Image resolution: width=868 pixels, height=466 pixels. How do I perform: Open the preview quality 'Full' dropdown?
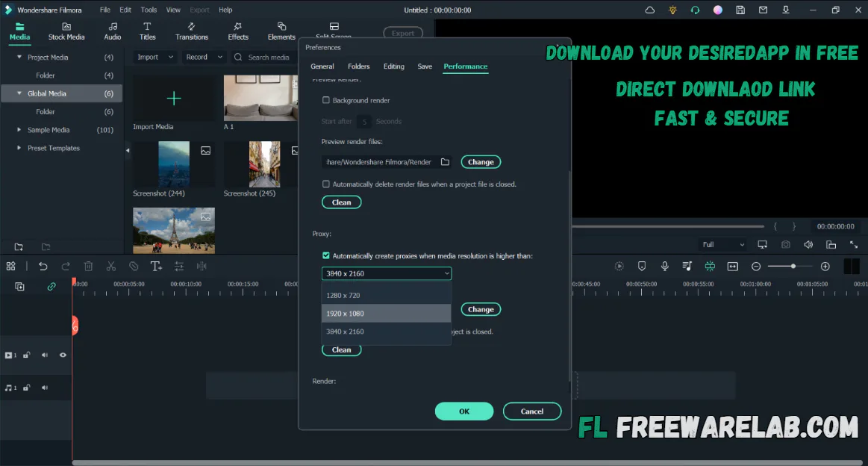pos(721,244)
